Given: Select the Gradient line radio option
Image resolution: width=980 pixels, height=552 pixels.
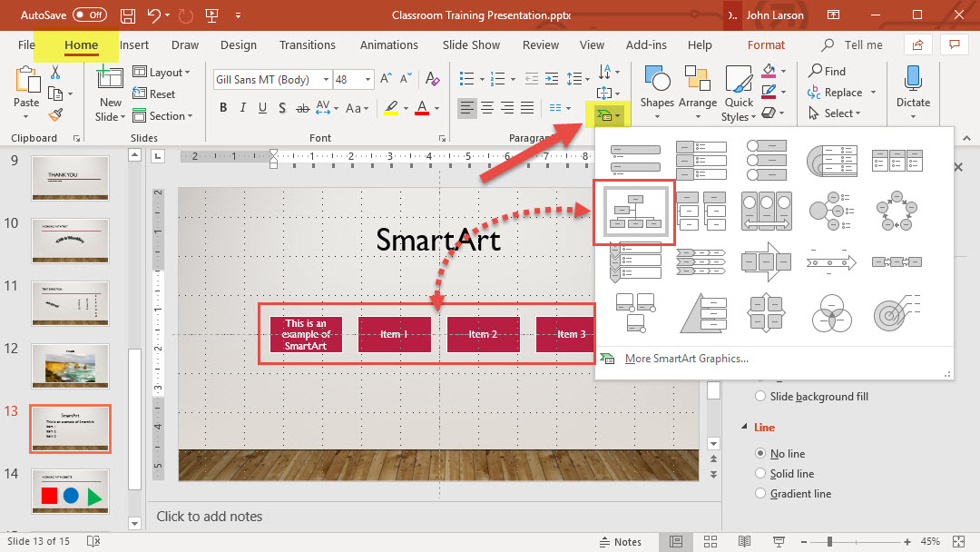Looking at the screenshot, I should click(x=760, y=494).
